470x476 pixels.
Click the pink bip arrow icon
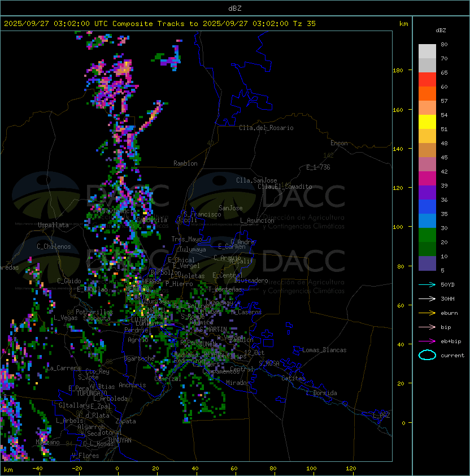tap(427, 327)
